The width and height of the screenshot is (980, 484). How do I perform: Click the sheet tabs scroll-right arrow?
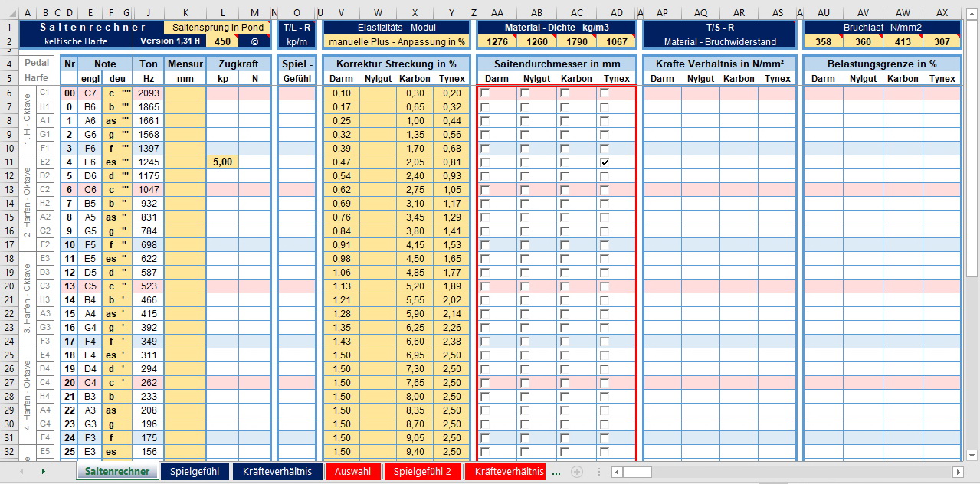point(43,472)
